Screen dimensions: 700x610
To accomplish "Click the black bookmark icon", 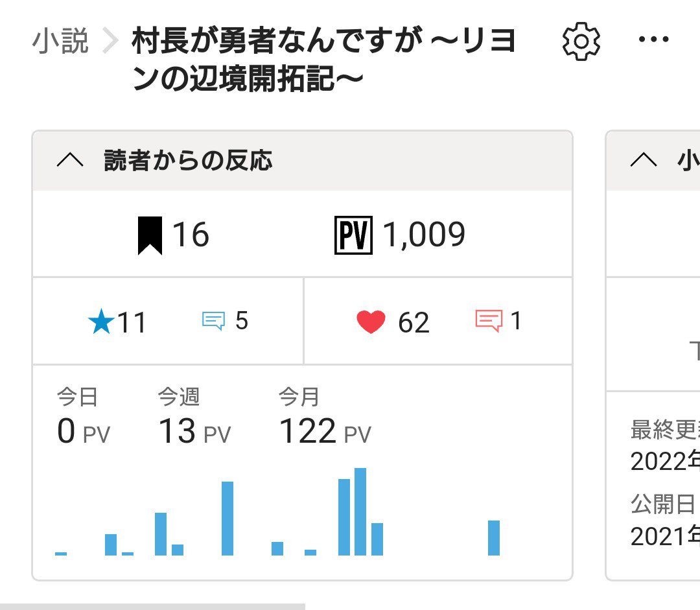I will (x=150, y=235).
